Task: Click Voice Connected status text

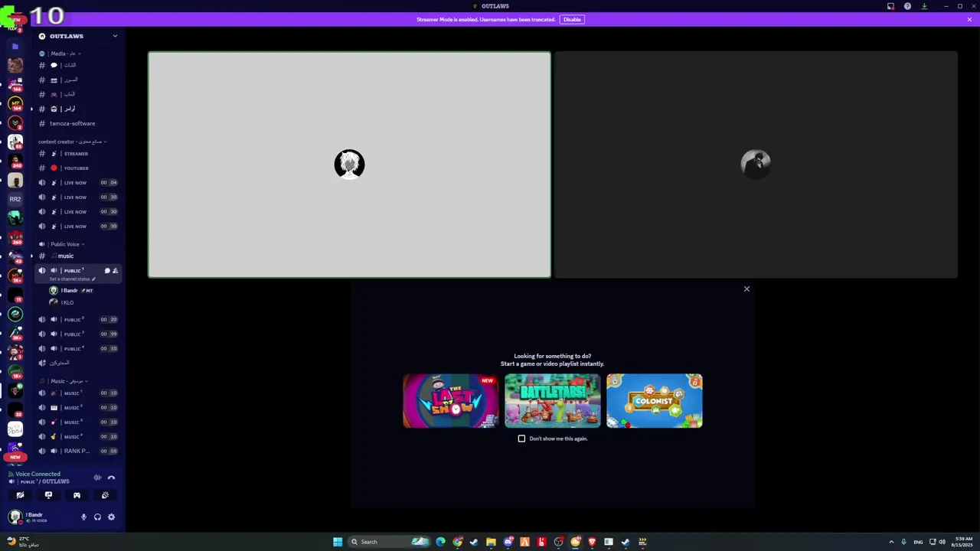Action: [38, 474]
